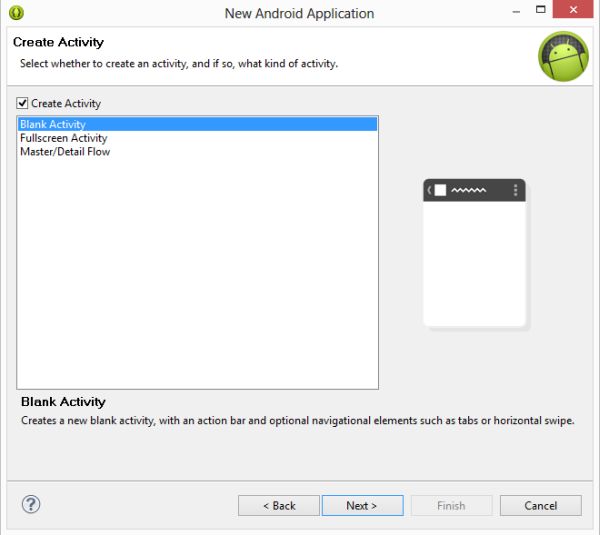The image size is (600, 535).
Task: Click the Android robot wizard logo
Action: pyautogui.click(x=563, y=56)
